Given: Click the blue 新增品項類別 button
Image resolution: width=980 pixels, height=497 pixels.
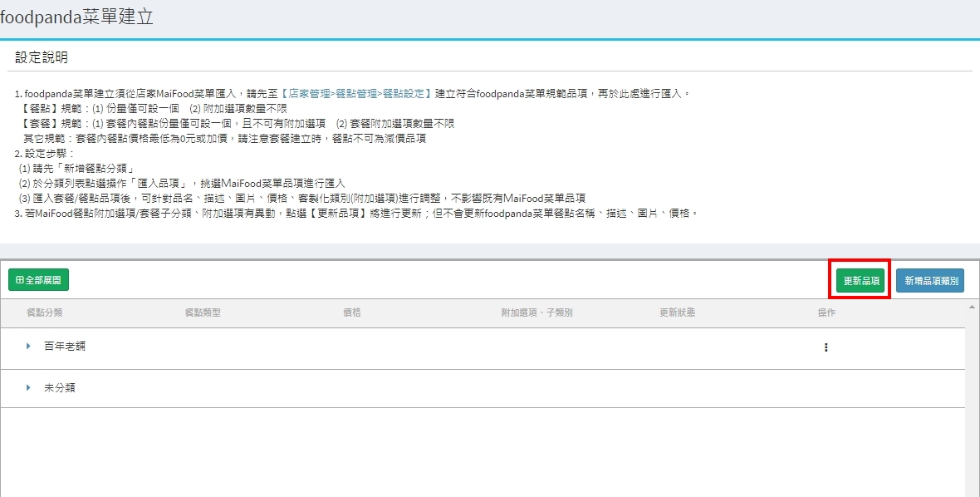Looking at the screenshot, I should (930, 281).
